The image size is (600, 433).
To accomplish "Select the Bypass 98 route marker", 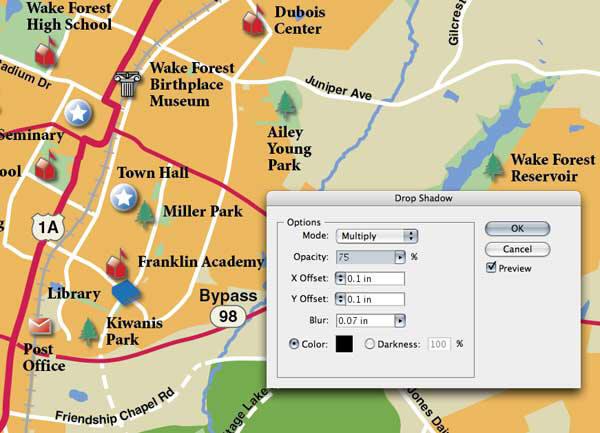I will pyautogui.click(x=228, y=316).
